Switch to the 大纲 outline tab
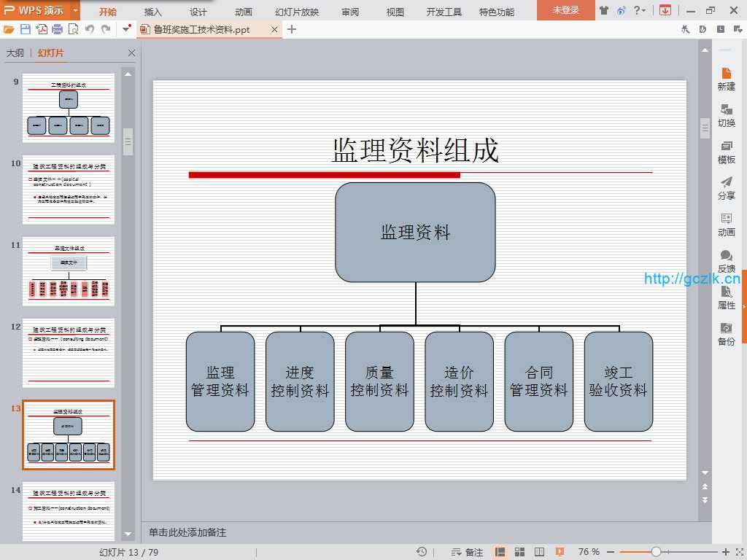The height and width of the screenshot is (560, 747). tap(15, 53)
